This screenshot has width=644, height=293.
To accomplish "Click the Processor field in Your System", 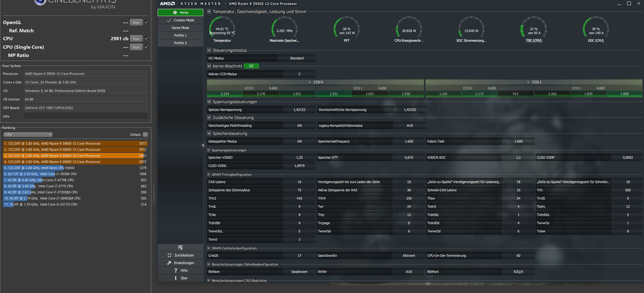I will point(86,74).
